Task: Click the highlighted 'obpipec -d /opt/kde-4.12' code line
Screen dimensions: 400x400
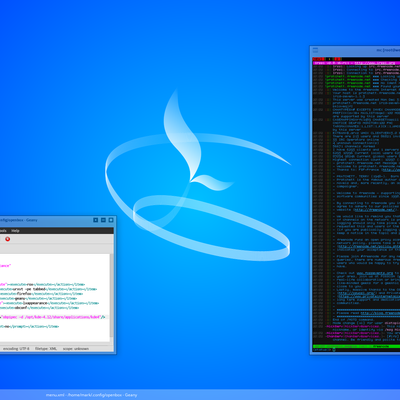Action: (x=53, y=317)
